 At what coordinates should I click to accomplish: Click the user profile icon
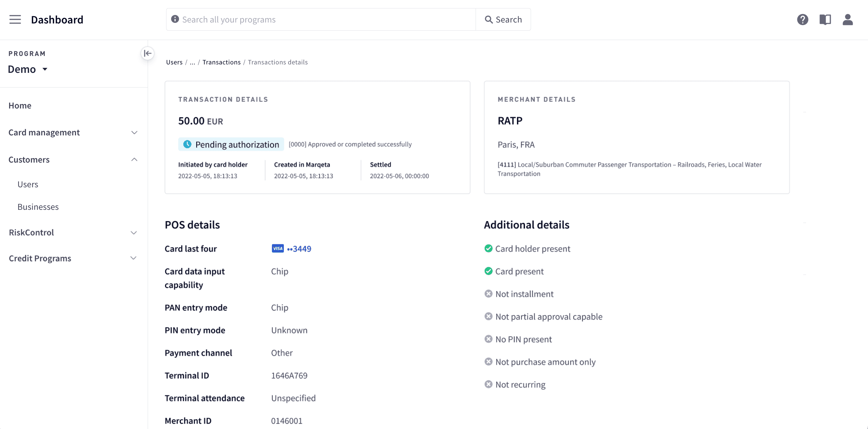(848, 19)
